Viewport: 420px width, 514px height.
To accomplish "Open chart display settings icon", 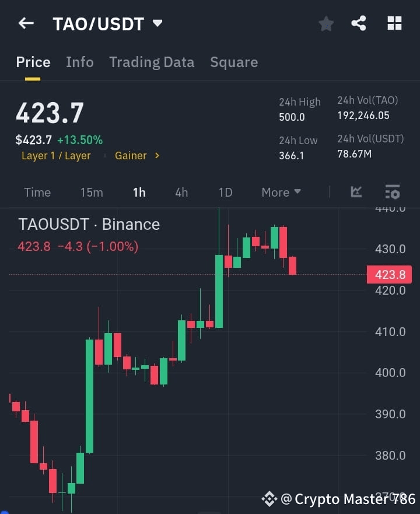I will tap(391, 192).
